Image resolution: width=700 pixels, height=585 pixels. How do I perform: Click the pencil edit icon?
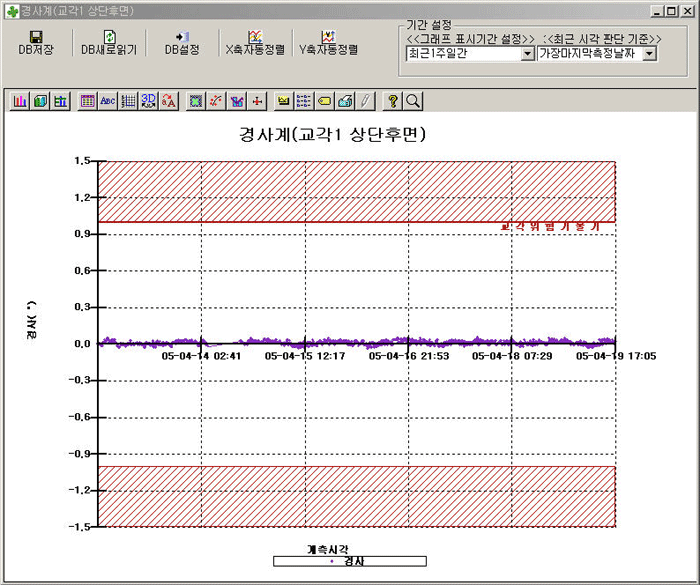365,101
